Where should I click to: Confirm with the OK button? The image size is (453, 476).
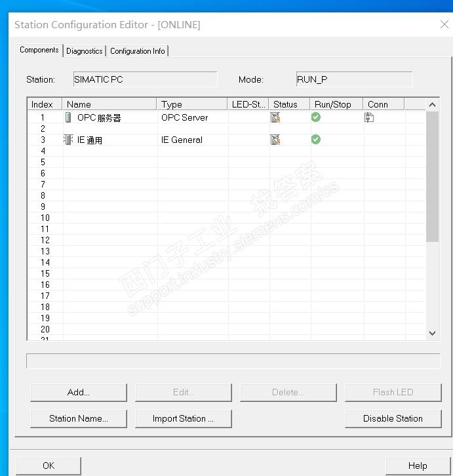(49, 466)
